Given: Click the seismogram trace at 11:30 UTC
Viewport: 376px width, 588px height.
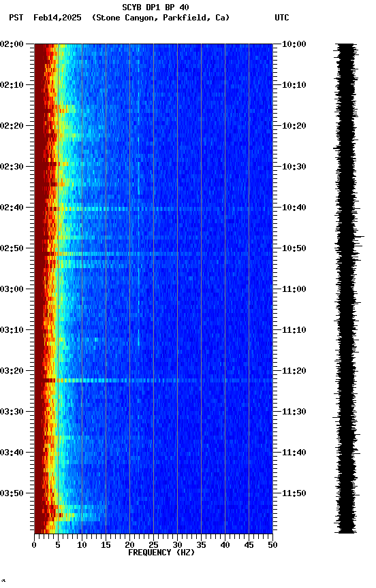Looking at the screenshot, I should (345, 412).
